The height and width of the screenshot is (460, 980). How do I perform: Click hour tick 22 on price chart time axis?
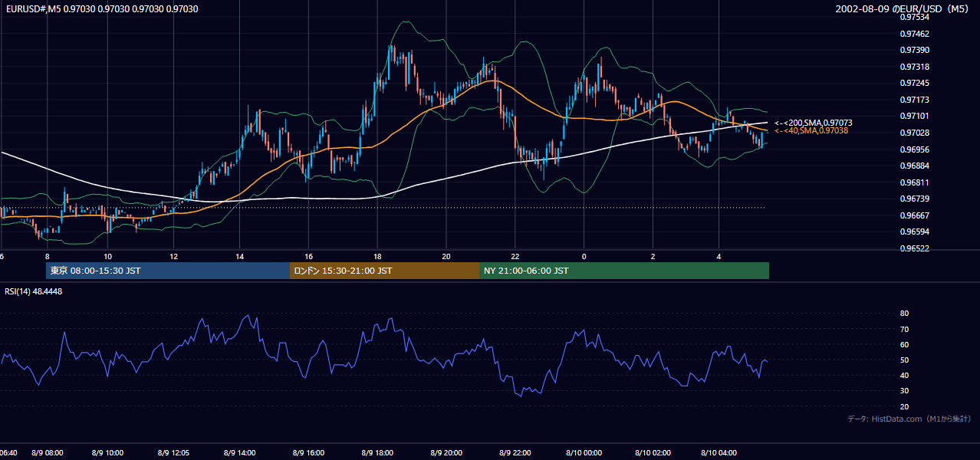[x=515, y=256]
